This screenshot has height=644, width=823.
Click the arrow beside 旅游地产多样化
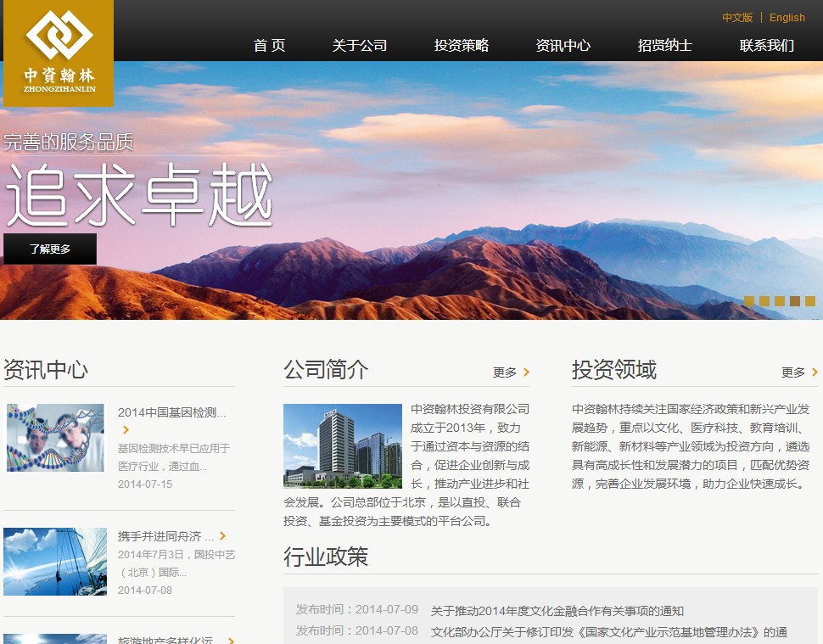click(x=231, y=641)
